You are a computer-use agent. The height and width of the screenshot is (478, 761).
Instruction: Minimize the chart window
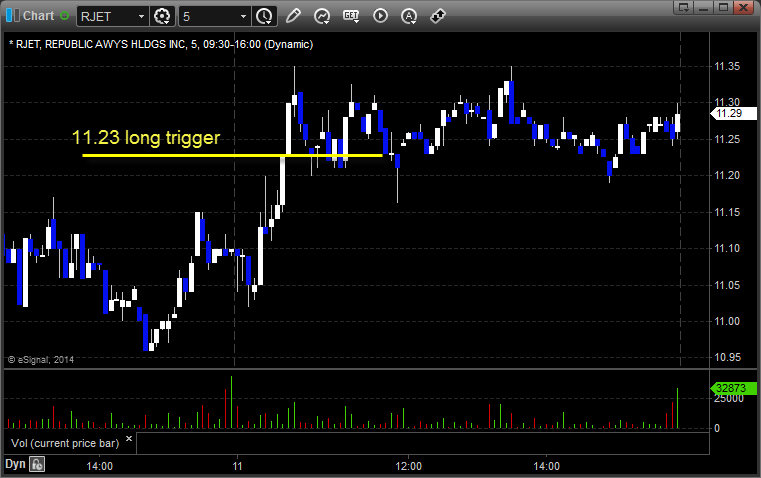coord(704,7)
